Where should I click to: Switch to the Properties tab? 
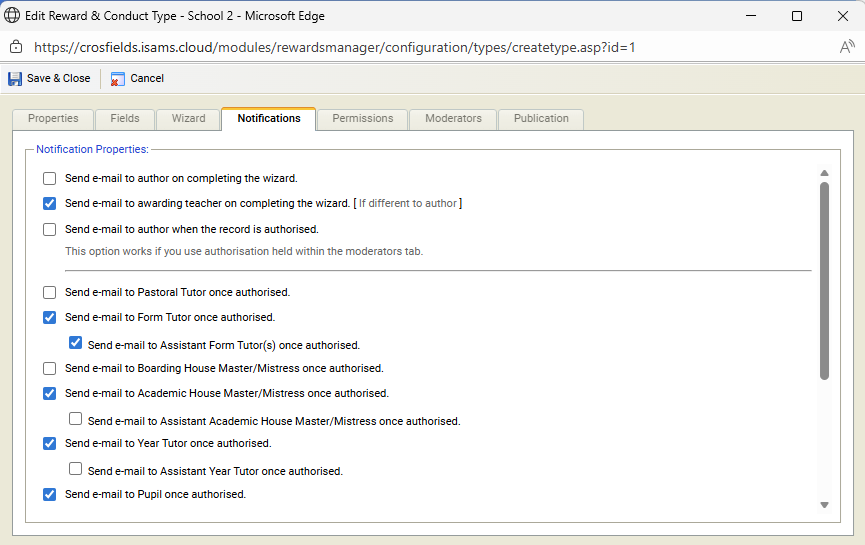pos(53,118)
